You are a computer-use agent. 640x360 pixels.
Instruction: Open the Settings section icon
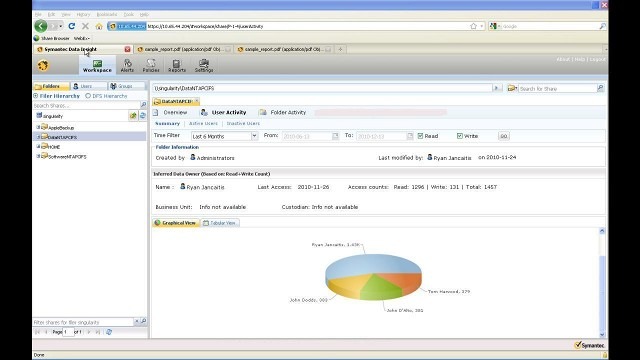(204, 65)
